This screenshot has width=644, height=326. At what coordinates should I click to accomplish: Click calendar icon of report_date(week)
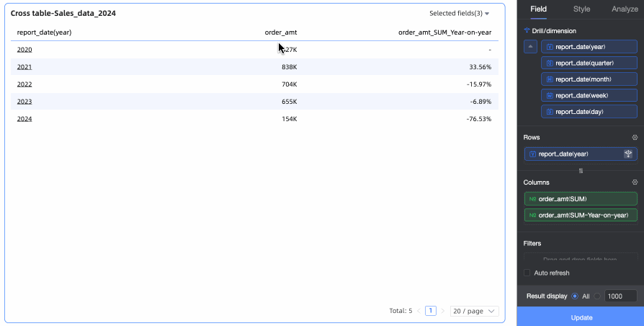coord(550,95)
